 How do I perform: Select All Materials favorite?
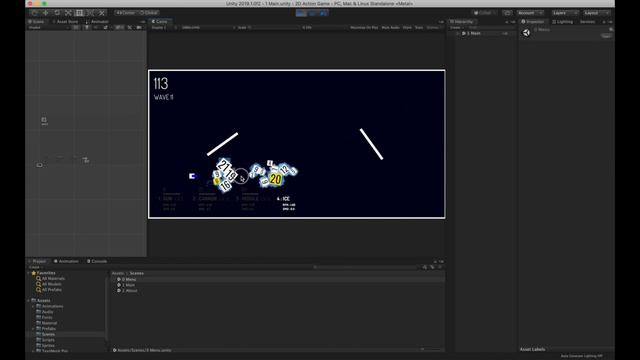[50, 278]
